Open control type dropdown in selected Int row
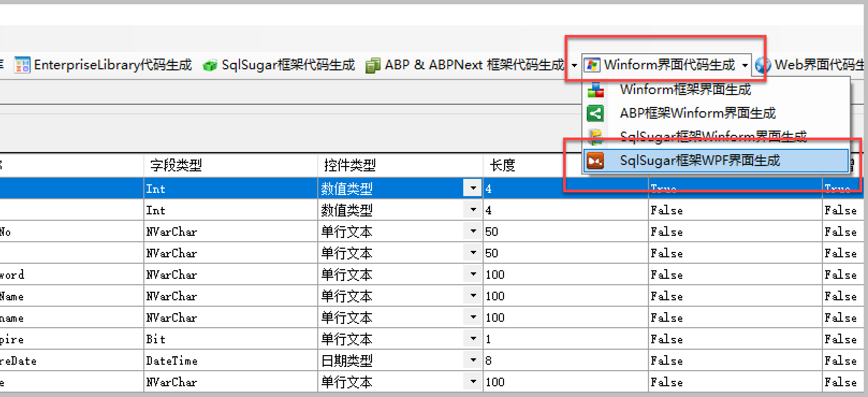 [x=473, y=188]
